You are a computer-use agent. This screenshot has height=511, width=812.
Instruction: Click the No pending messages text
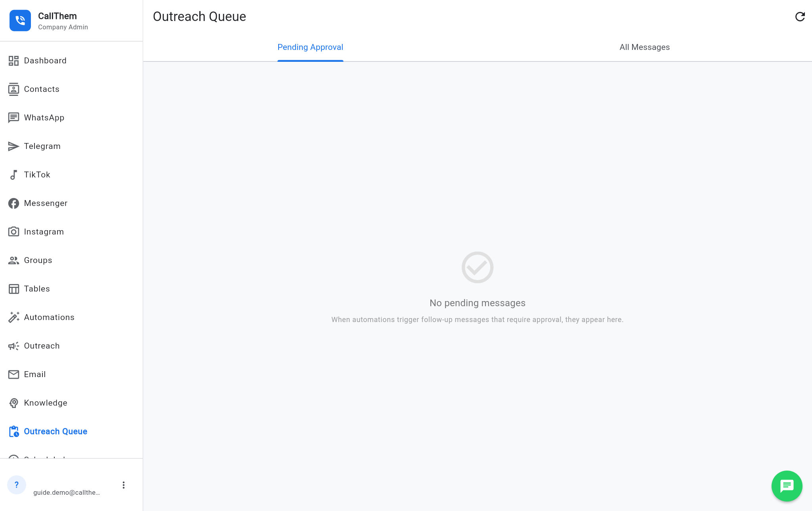477,303
